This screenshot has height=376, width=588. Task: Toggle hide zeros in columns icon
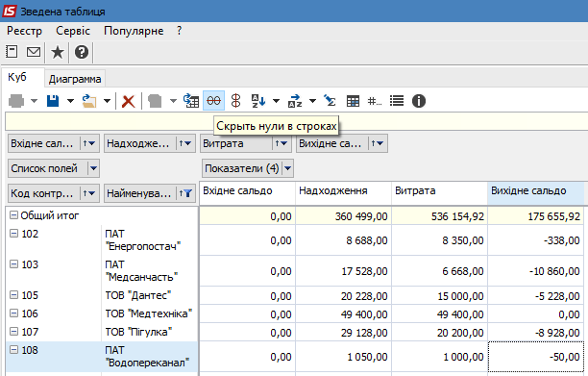pos(235,101)
